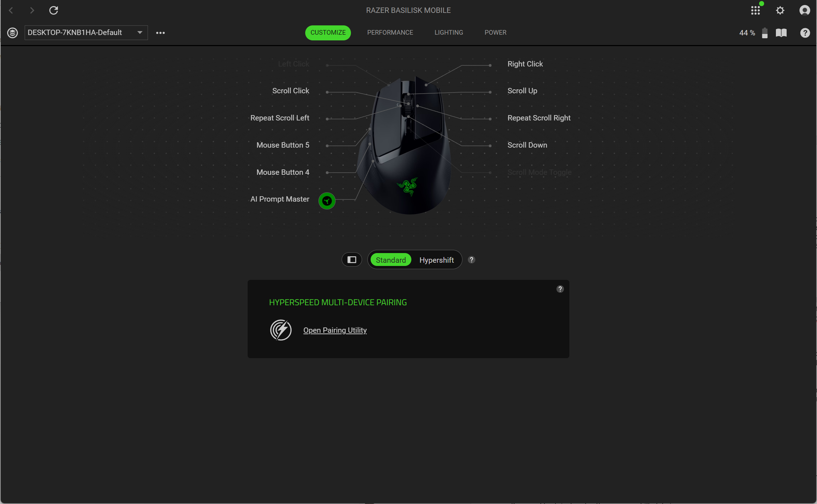Open the three-dot profile options menu

click(x=160, y=33)
